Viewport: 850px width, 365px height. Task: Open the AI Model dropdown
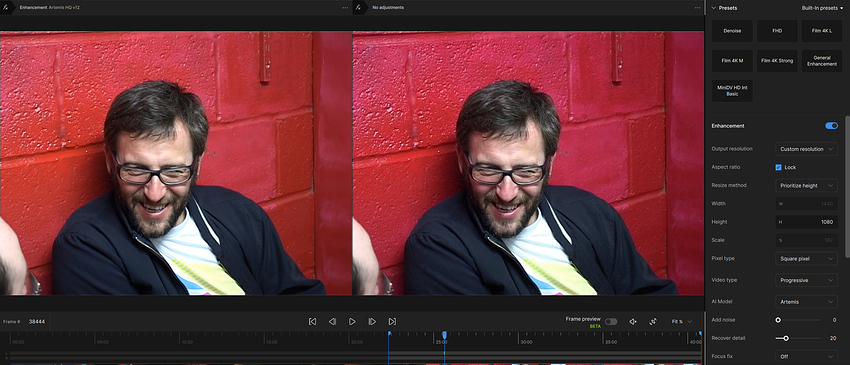pos(806,302)
